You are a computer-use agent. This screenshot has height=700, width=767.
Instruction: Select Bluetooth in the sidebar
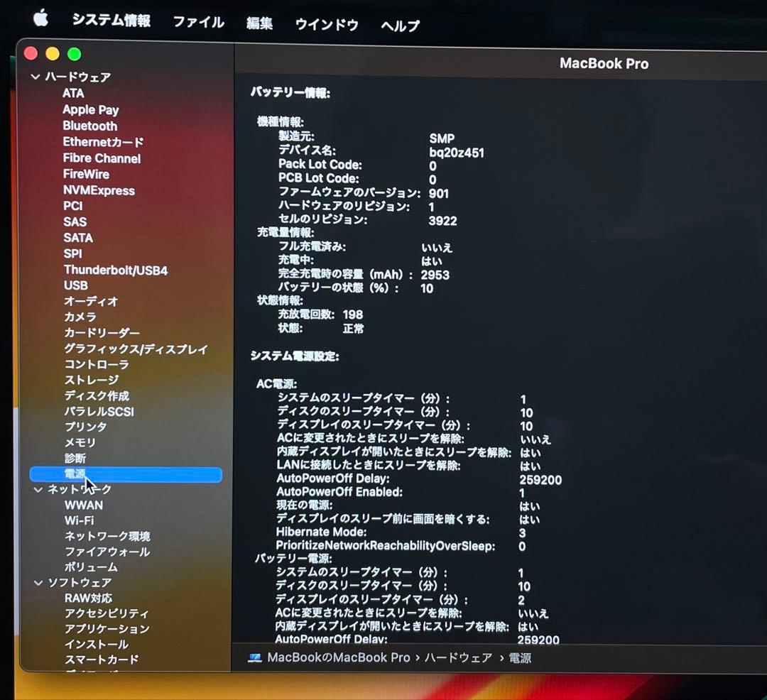90,126
